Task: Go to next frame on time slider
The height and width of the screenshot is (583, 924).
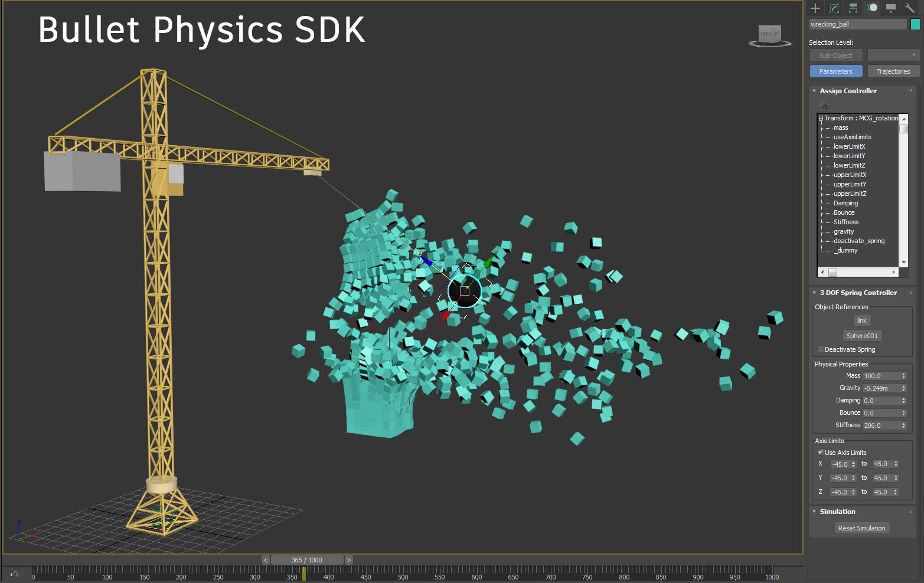Action: tap(348, 560)
